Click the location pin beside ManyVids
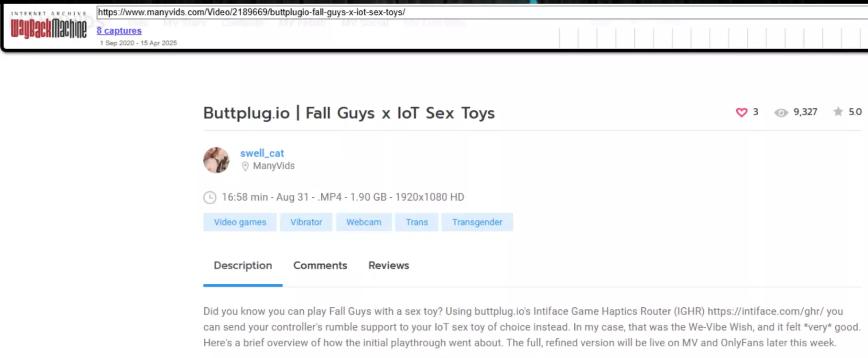 pos(245,166)
